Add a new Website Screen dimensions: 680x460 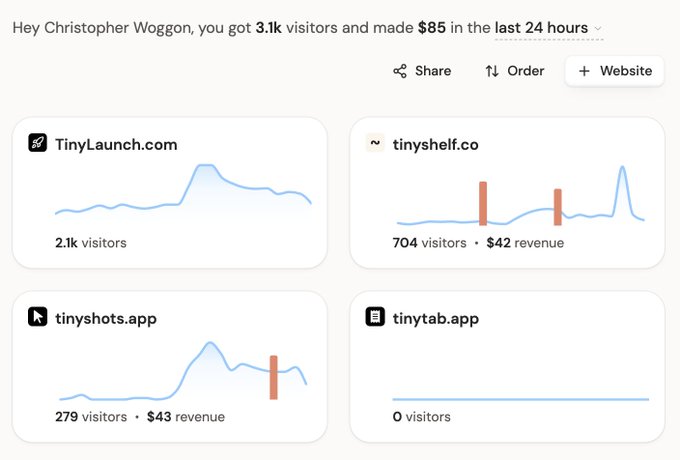(x=615, y=71)
